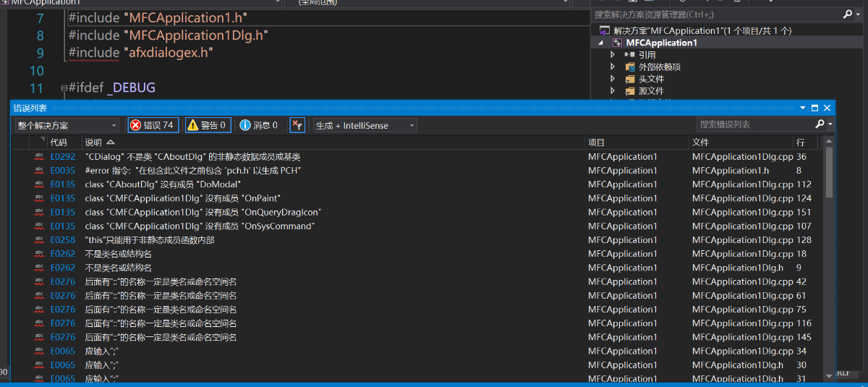868x387 pixels.
Task: Click the IntelliSense icon on the E0035 row
Action: point(39,170)
